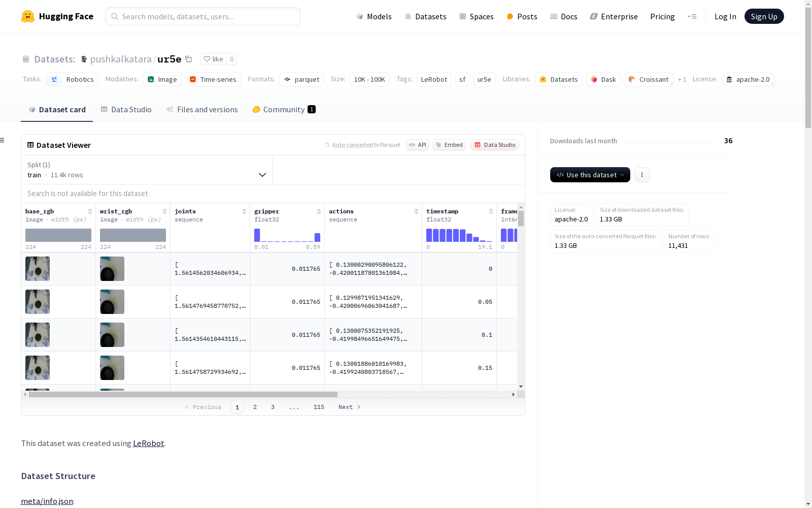Click the Log In link
812x508 pixels.
725,16
